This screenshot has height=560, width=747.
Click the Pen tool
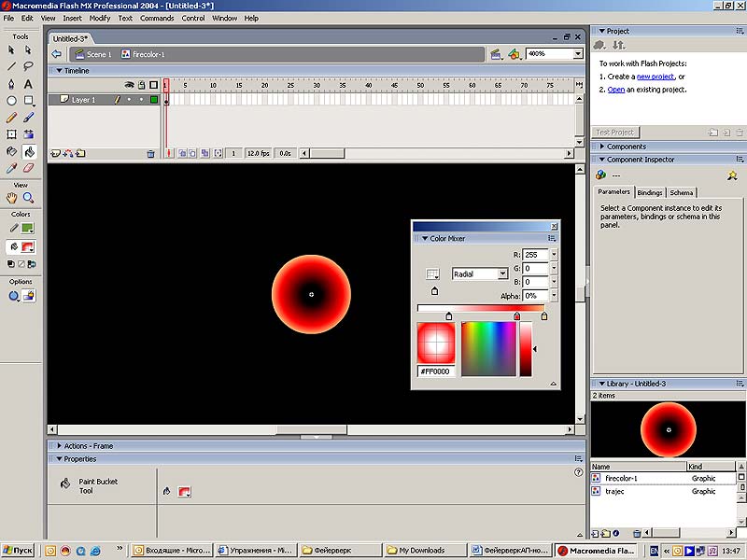12,83
